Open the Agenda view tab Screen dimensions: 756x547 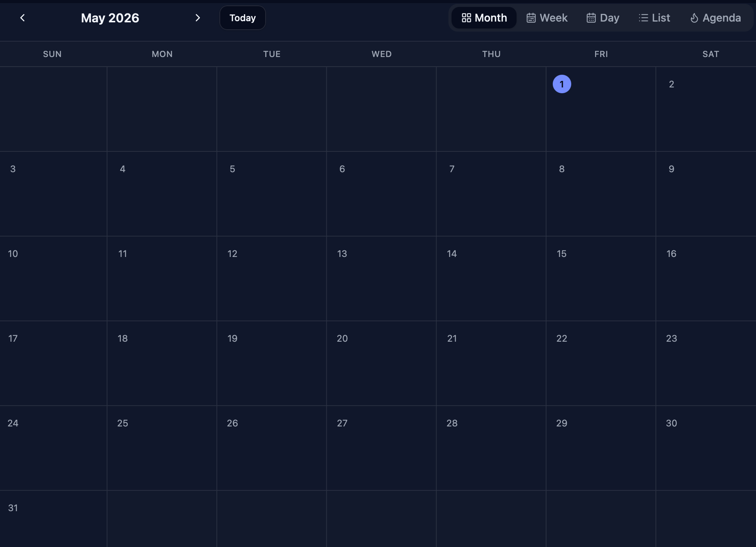point(716,18)
